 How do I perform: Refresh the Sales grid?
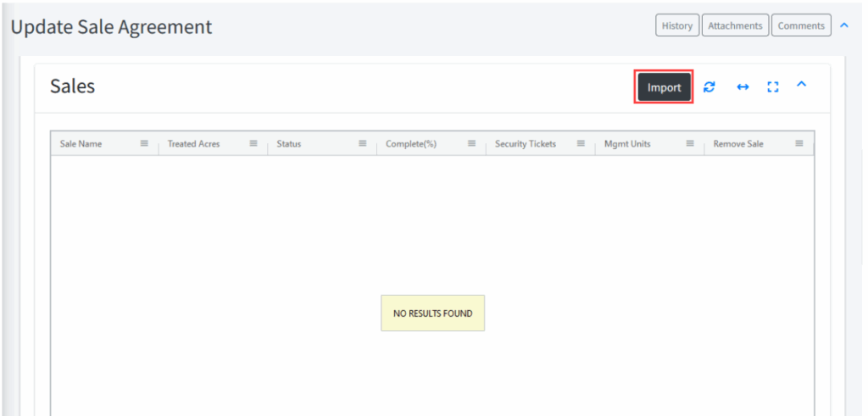pos(709,87)
